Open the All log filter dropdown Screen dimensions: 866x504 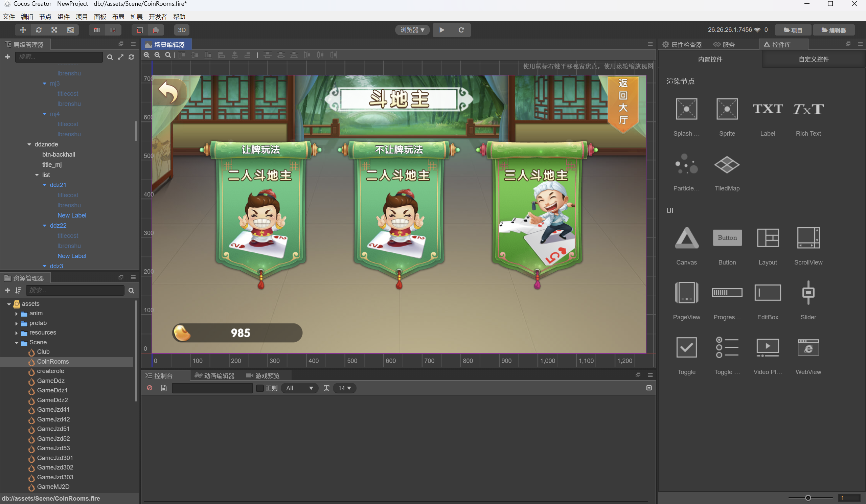(299, 388)
